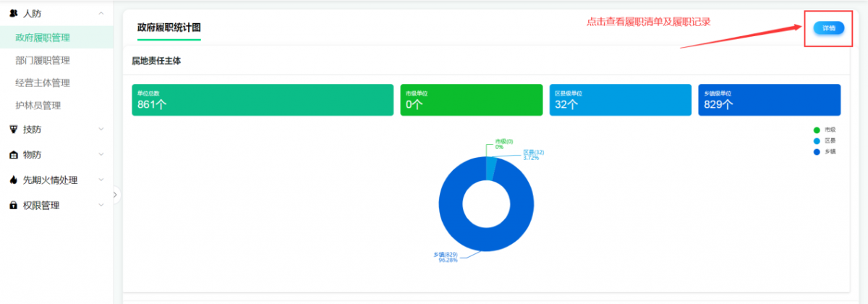
Task: Open 部门履职管理 menu item
Action: pos(42,60)
